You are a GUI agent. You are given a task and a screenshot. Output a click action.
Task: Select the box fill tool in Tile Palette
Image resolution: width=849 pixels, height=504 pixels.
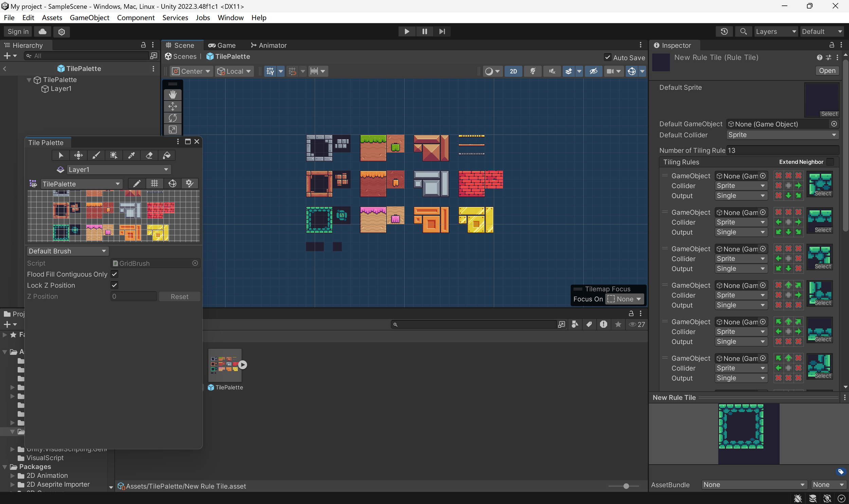[114, 155]
